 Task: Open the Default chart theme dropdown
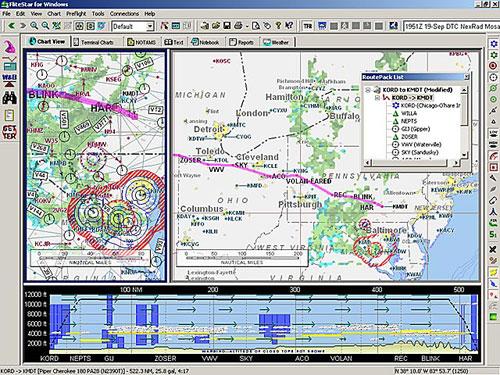pos(150,26)
